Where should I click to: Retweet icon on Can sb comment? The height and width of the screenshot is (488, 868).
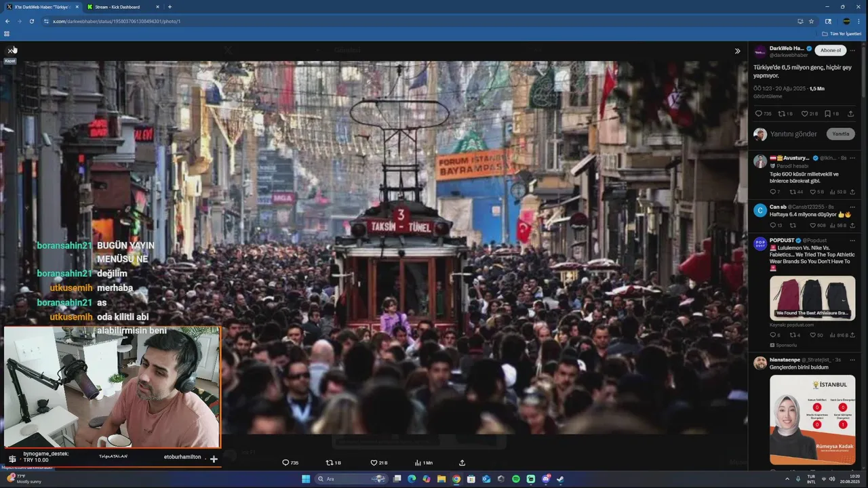click(791, 225)
